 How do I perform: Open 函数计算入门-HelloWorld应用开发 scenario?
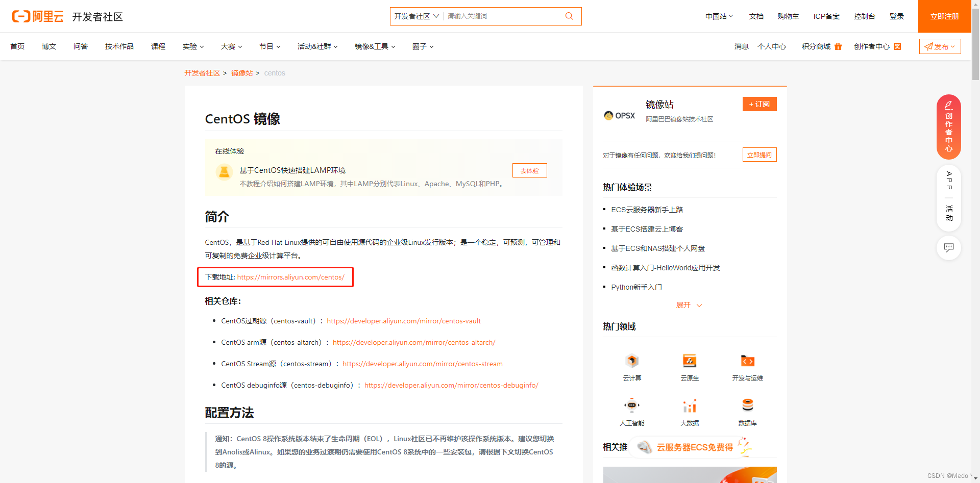666,268
